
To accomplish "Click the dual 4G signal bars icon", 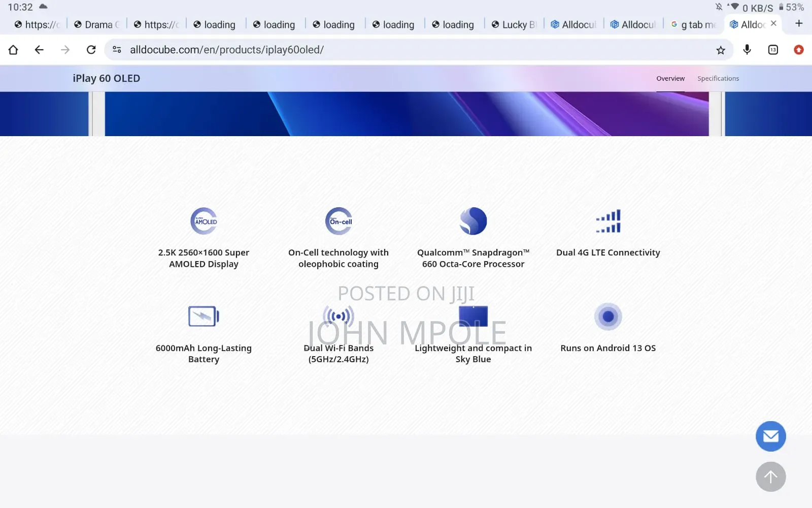I will pyautogui.click(x=608, y=221).
